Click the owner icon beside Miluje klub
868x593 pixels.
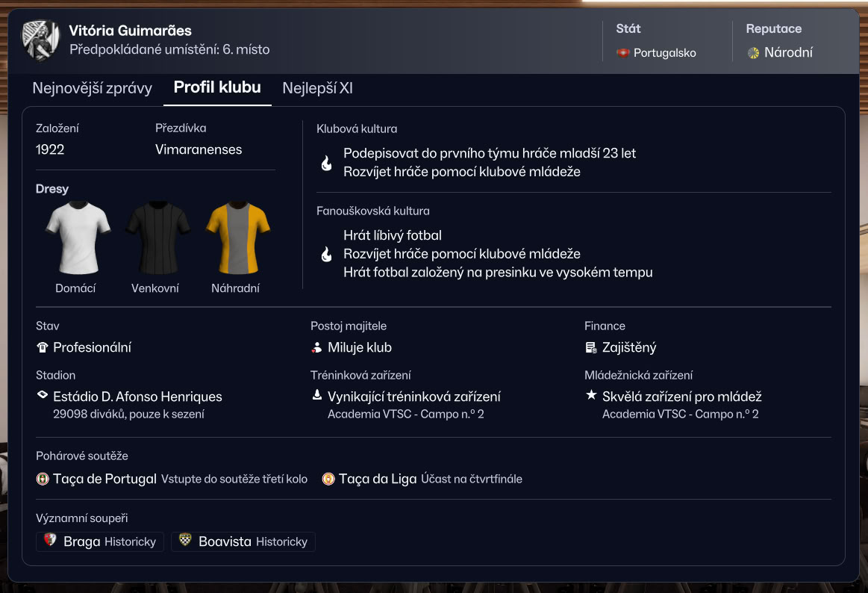point(316,348)
